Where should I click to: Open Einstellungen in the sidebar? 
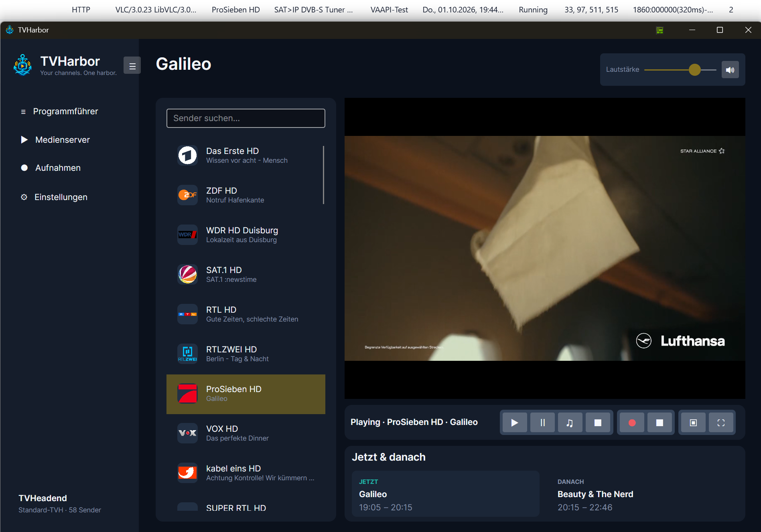[54, 197]
